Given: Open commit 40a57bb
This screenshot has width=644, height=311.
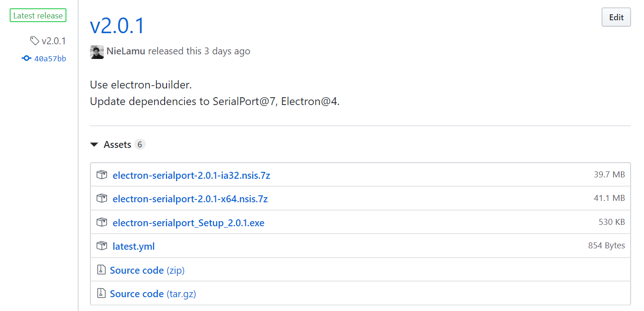Looking at the screenshot, I should click(50, 58).
